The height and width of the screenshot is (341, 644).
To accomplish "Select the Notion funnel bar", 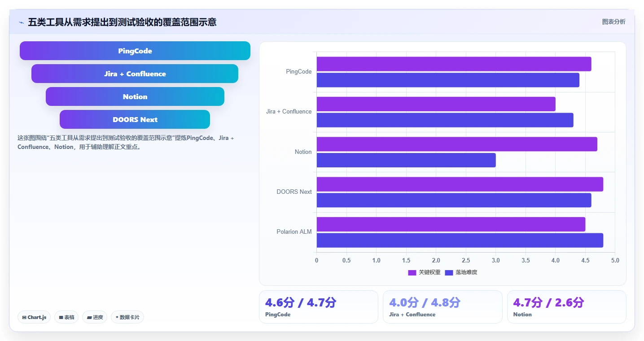I will tap(135, 96).
